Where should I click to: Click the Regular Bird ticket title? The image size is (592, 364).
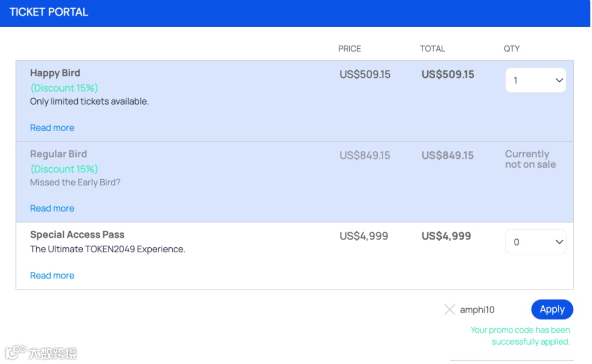tap(59, 154)
